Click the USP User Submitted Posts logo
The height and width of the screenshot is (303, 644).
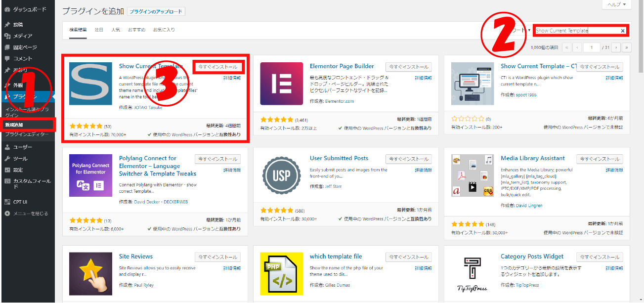(x=281, y=175)
